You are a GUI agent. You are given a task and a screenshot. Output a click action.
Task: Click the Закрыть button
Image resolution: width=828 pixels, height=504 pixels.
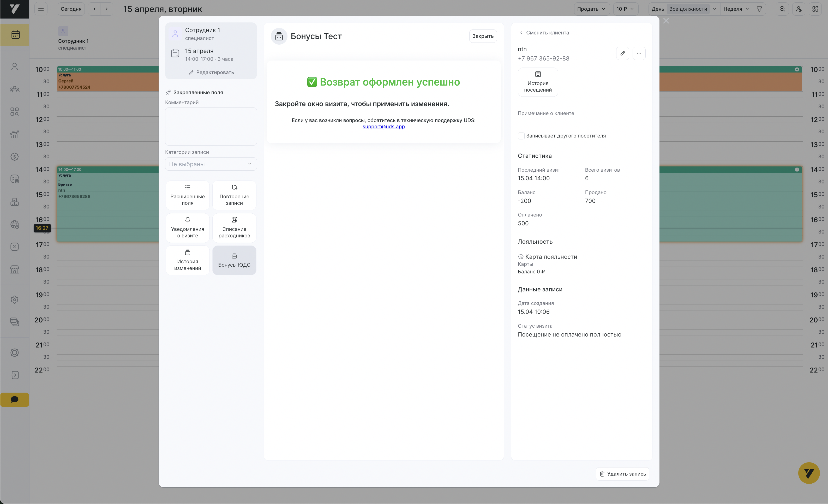[483, 36]
